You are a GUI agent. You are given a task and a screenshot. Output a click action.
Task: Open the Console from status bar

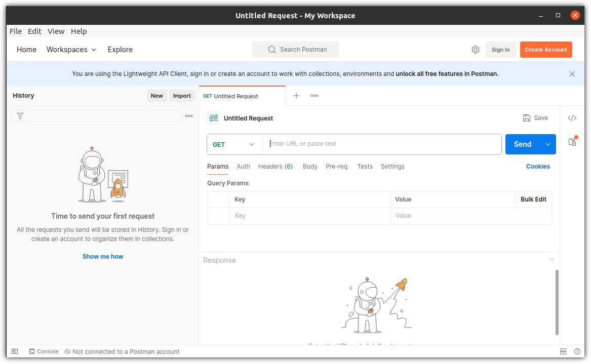tap(44, 351)
